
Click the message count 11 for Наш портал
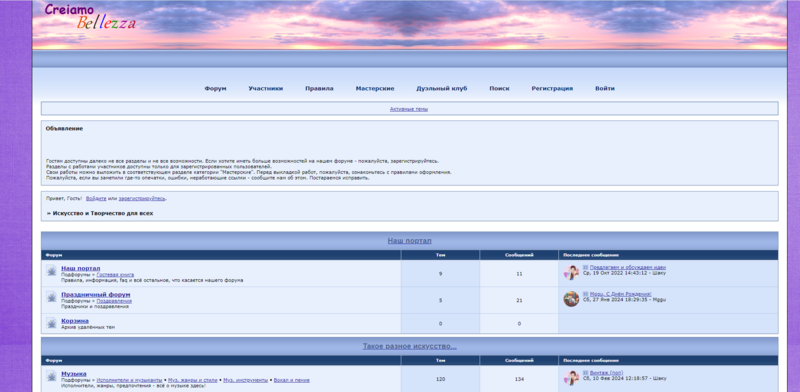click(x=519, y=274)
